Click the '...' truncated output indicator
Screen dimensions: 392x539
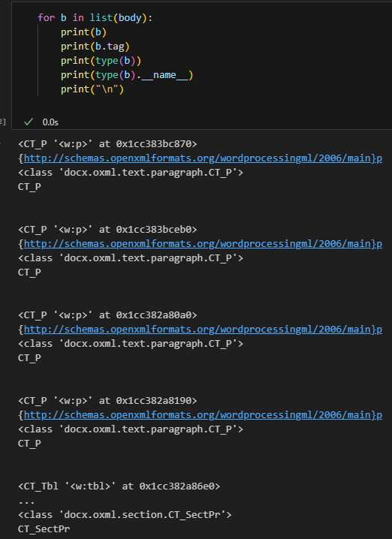click(x=26, y=502)
